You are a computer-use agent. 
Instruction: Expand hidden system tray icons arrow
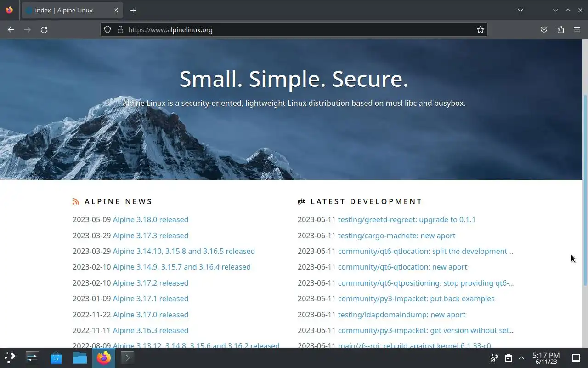tap(521, 358)
